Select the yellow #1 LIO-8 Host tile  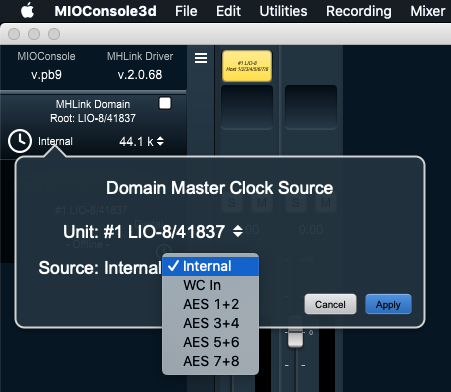[247, 66]
